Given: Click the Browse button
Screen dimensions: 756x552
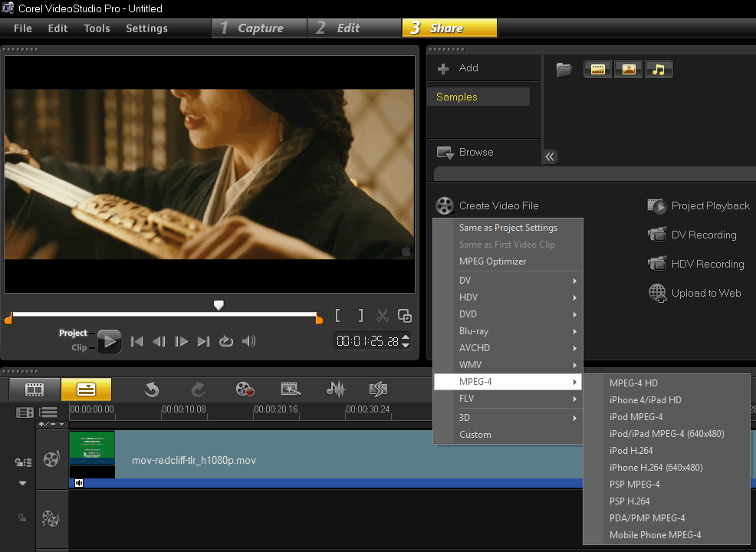Looking at the screenshot, I should click(x=465, y=153).
